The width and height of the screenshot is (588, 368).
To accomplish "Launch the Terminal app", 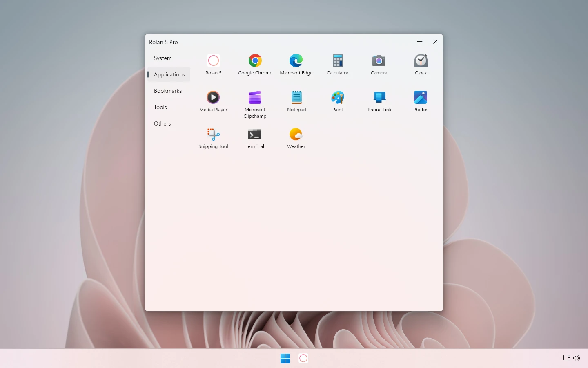I will tap(255, 138).
